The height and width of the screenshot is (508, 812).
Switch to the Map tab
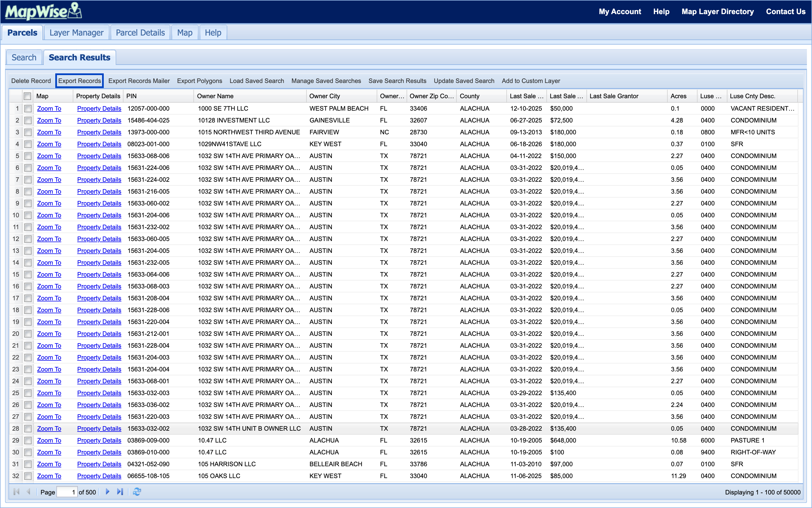point(185,32)
